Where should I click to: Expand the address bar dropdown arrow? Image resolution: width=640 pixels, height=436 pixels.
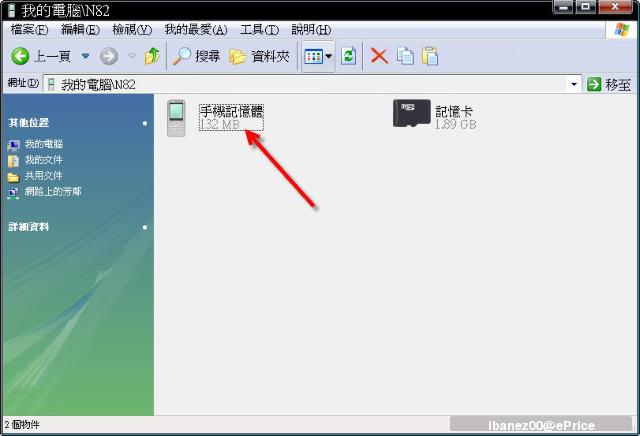click(x=574, y=85)
